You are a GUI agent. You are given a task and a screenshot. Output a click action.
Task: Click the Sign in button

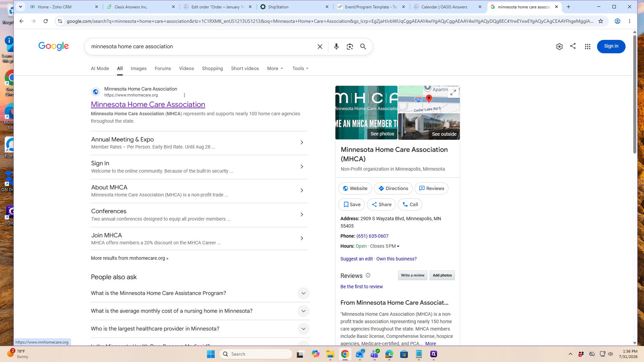tap(611, 46)
